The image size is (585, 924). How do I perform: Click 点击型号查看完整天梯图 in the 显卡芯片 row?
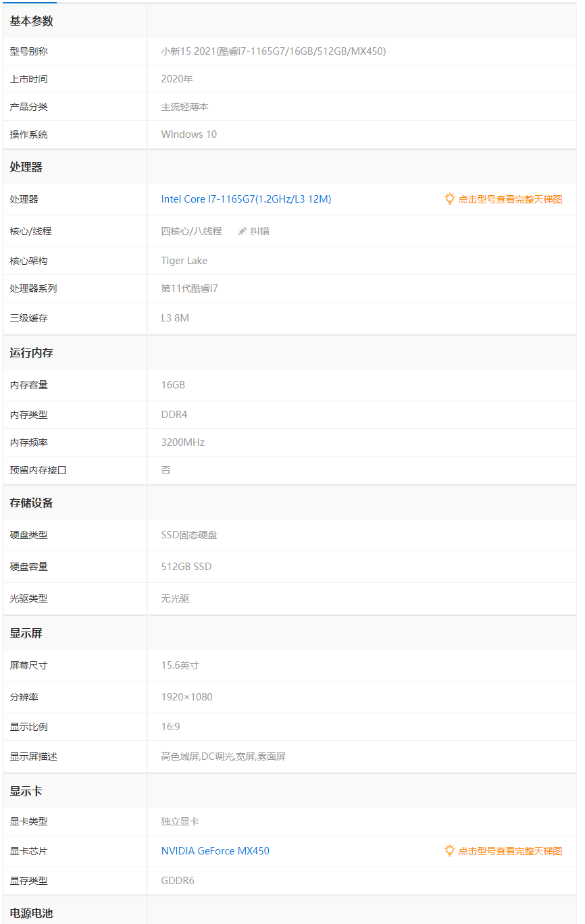tap(510, 851)
